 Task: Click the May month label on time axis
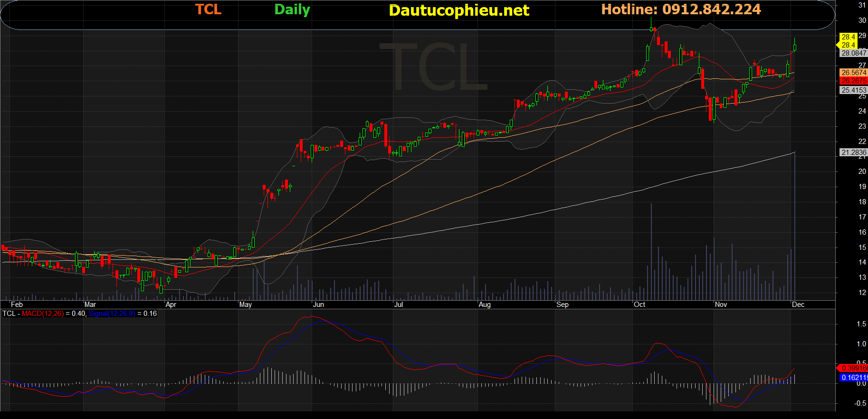[246, 305]
